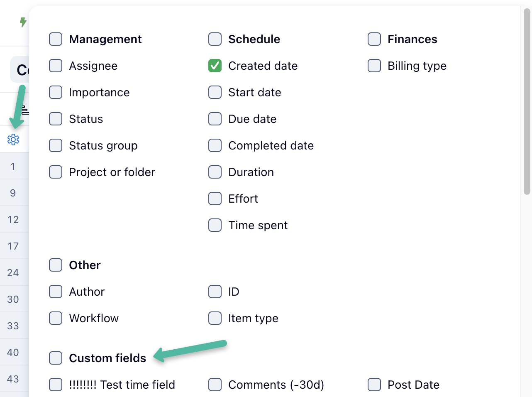This screenshot has width=532, height=397.
Task: Enable the Assignee column checkbox
Action: (56, 66)
